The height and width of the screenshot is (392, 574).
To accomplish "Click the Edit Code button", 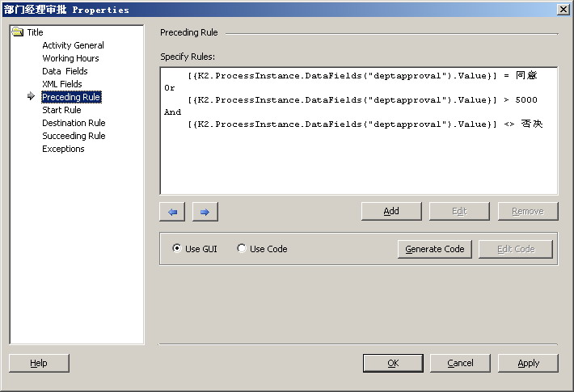I will 516,249.
